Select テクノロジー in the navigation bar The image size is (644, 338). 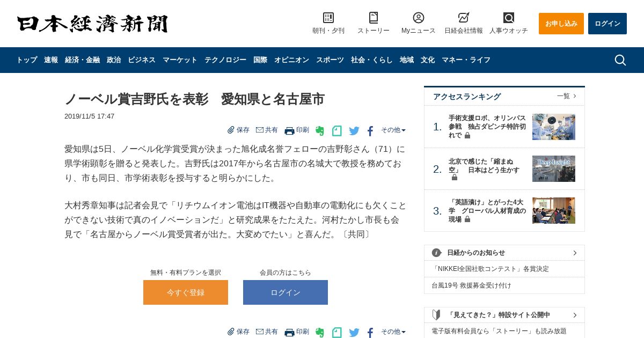coord(225,60)
